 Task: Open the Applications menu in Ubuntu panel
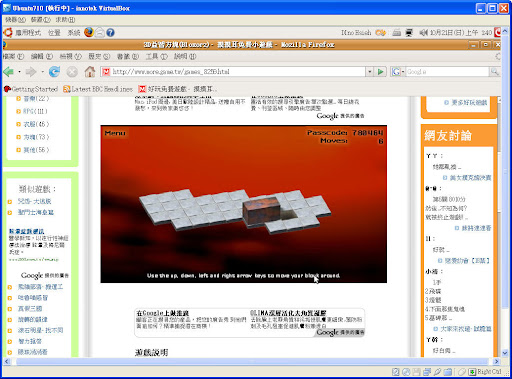pos(28,33)
